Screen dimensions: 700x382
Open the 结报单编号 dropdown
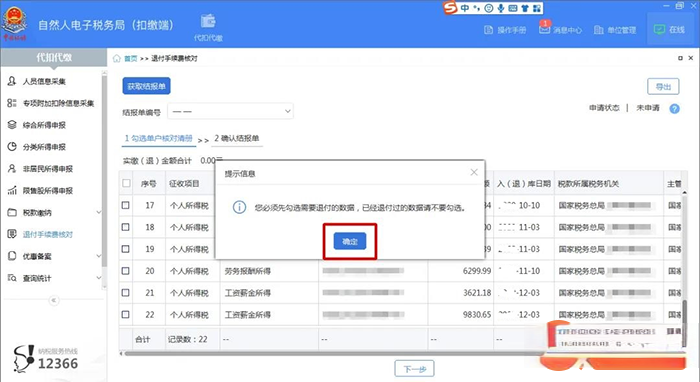[x=230, y=111]
